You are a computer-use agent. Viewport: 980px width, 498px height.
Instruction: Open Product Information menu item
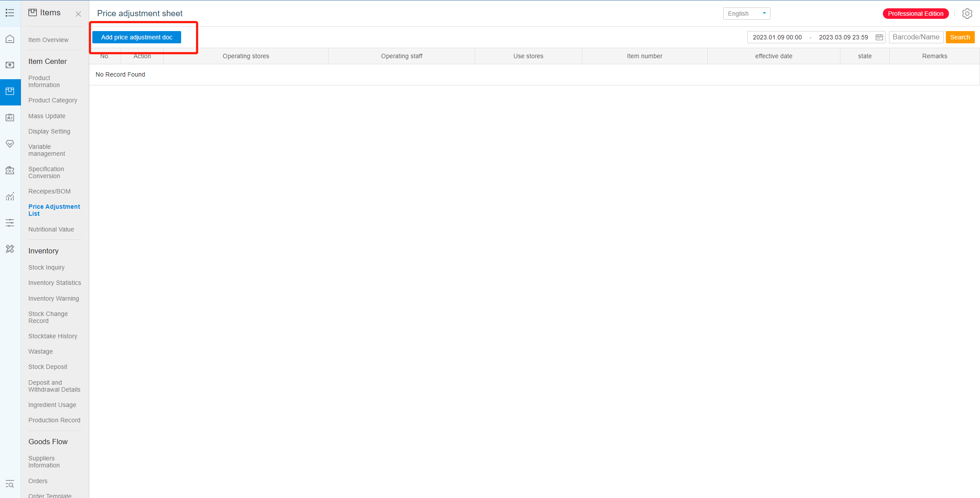[44, 81]
